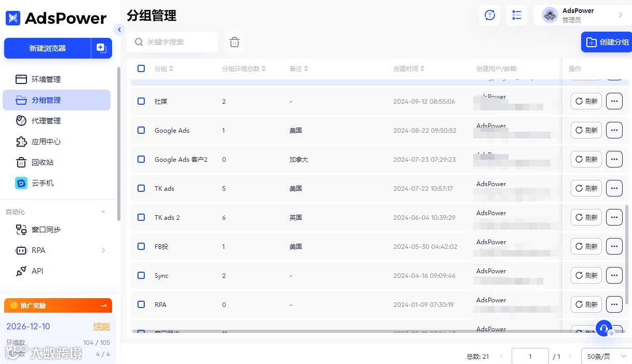Click 创建分组 button
This screenshot has height=364, width=632.
tap(607, 42)
